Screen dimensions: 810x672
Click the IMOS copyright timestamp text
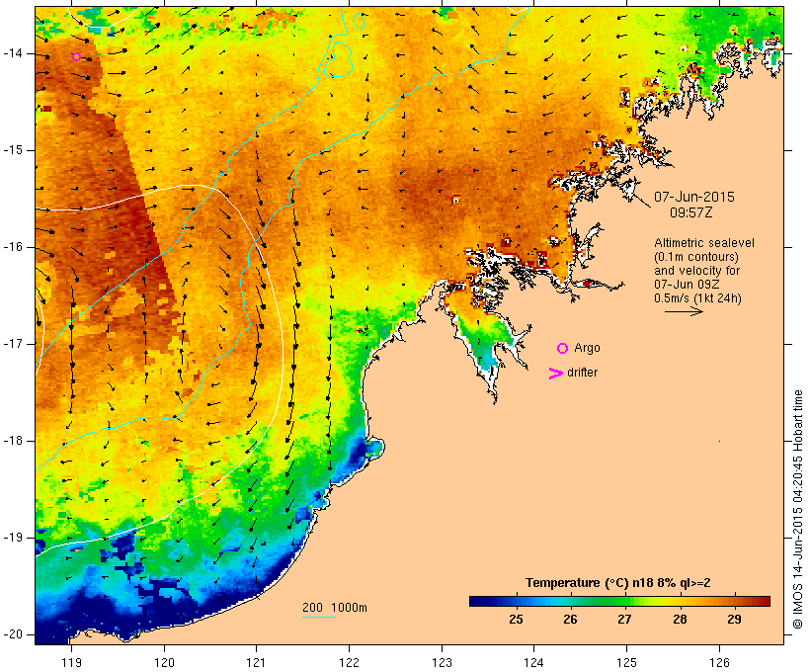(x=798, y=509)
